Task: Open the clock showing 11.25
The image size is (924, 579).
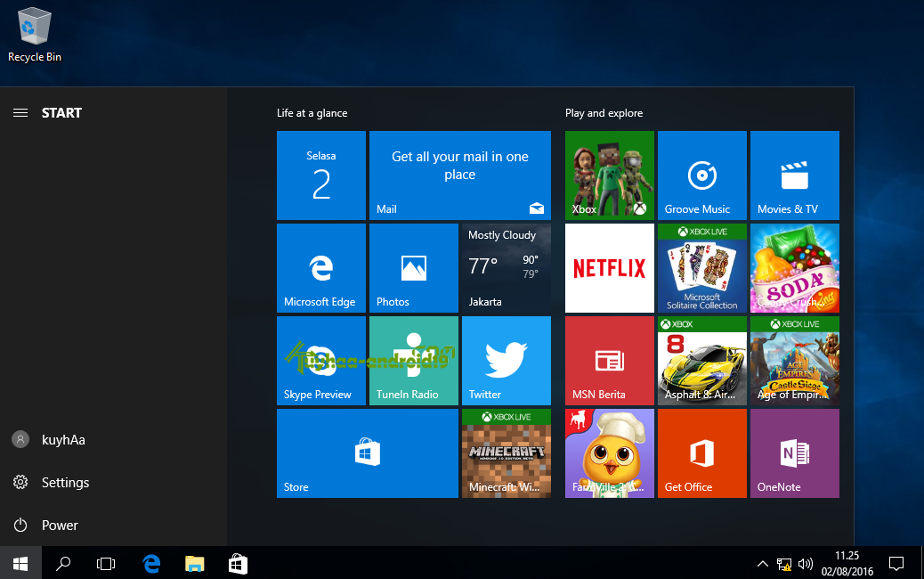Action: [x=847, y=564]
